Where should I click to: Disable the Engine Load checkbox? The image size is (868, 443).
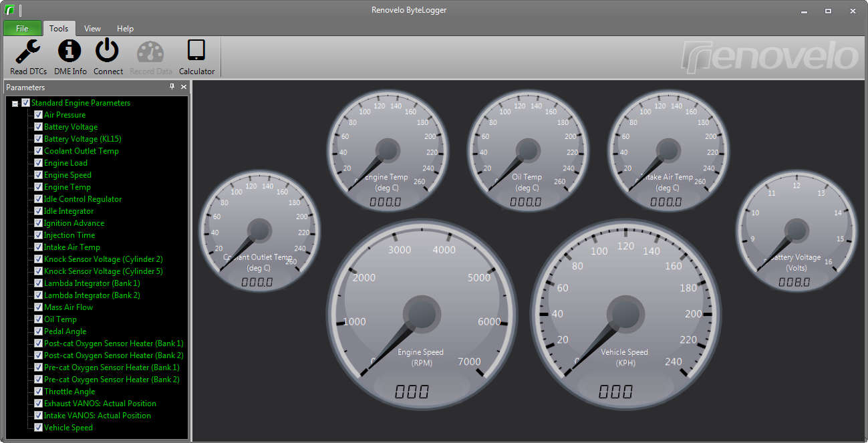click(38, 163)
